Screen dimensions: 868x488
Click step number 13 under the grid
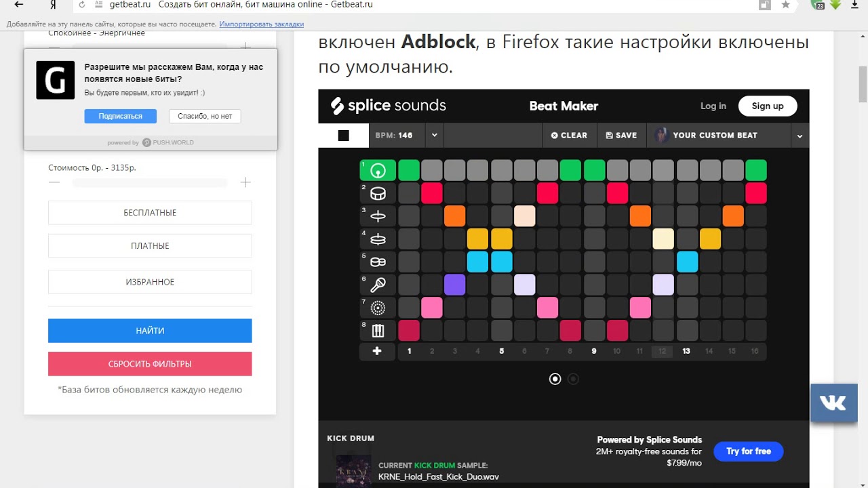[686, 351]
